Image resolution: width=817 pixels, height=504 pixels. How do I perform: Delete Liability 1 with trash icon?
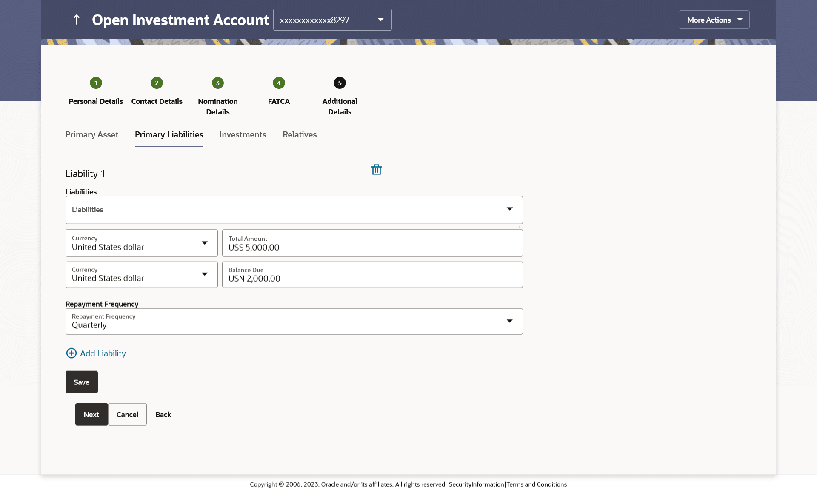tap(376, 170)
